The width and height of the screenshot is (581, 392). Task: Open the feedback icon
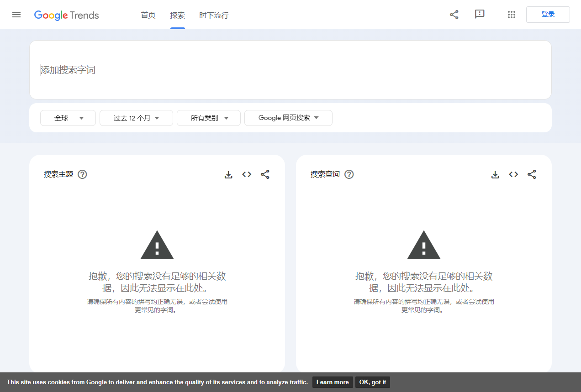pos(480,14)
